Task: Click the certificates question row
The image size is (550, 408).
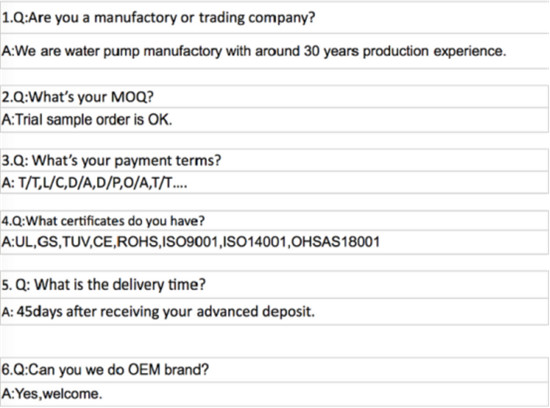Action: (x=274, y=221)
